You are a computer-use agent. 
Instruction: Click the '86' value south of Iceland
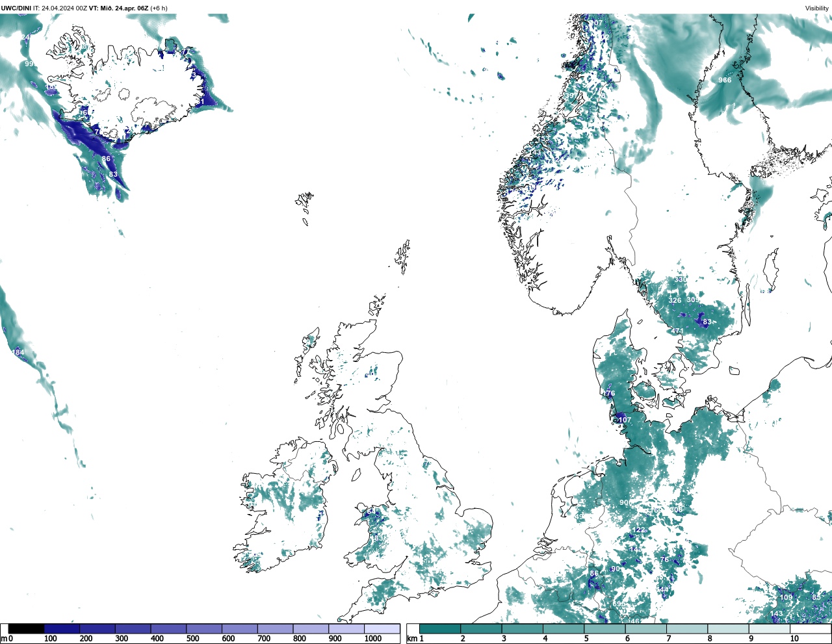(x=106, y=159)
